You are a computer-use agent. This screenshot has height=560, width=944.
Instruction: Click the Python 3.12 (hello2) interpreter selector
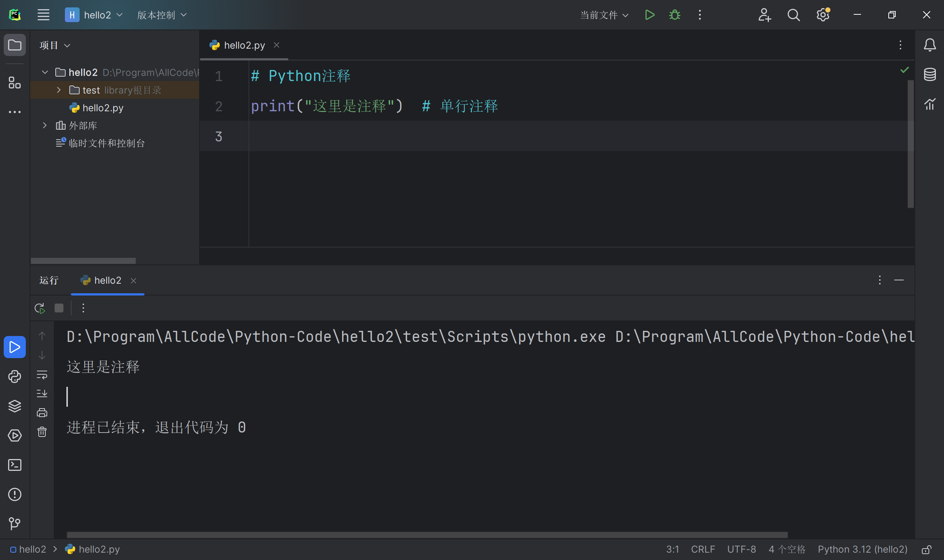point(863,549)
